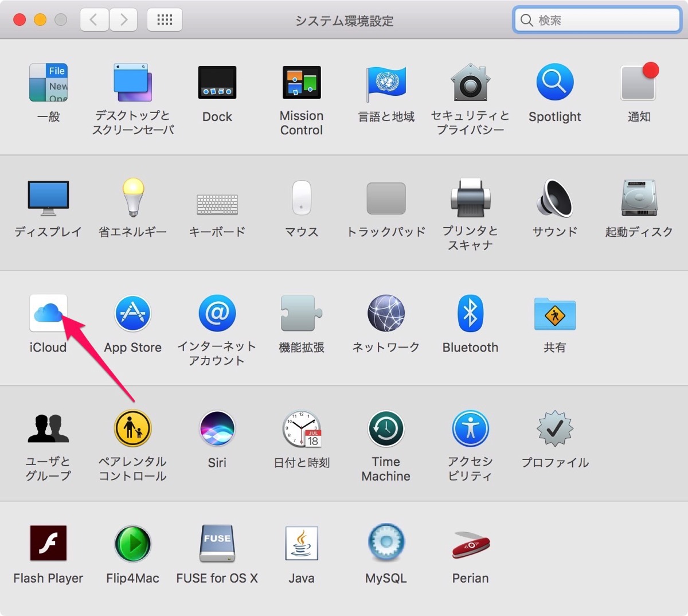Open 起動ディスク startup disk pane
Image resolution: width=688 pixels, height=616 pixels.
click(x=639, y=198)
